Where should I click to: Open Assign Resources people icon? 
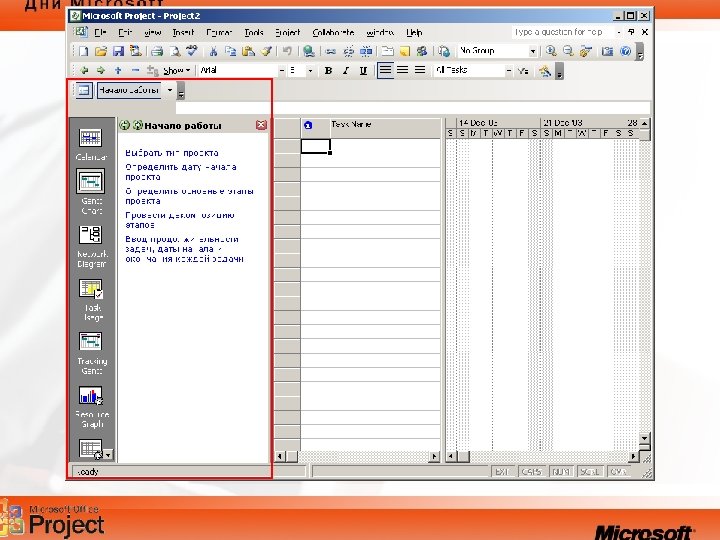point(422,51)
